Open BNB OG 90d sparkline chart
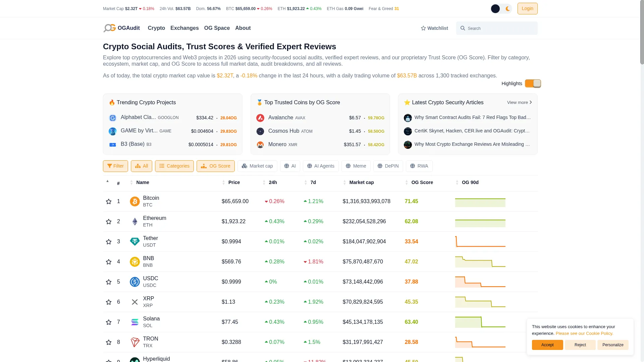644x362 pixels. 480,262
